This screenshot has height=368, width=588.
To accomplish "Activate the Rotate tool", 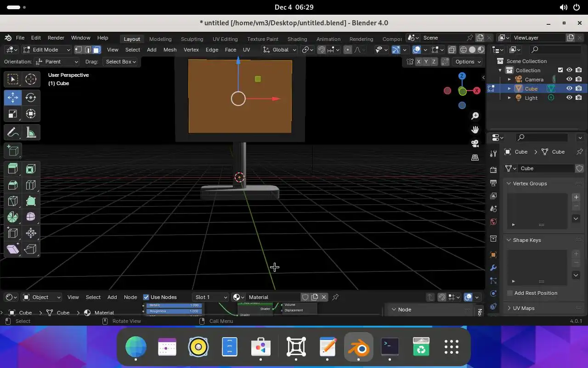I will pos(31,97).
